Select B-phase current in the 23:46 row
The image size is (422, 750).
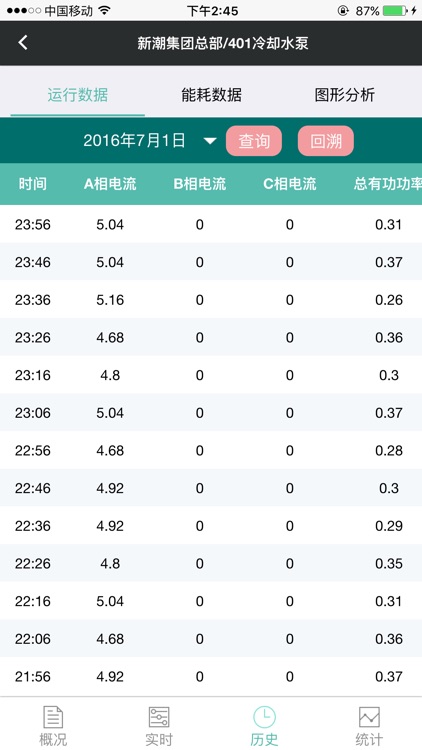click(x=200, y=262)
